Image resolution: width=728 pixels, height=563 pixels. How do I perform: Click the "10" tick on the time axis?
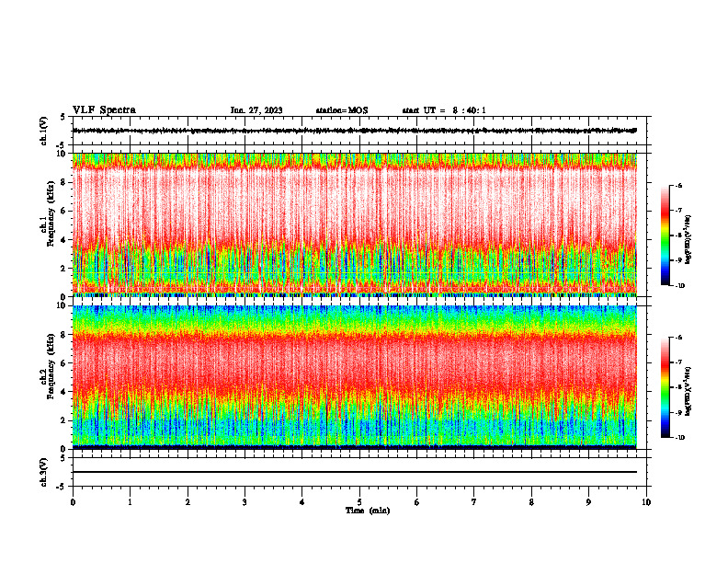[x=646, y=502]
